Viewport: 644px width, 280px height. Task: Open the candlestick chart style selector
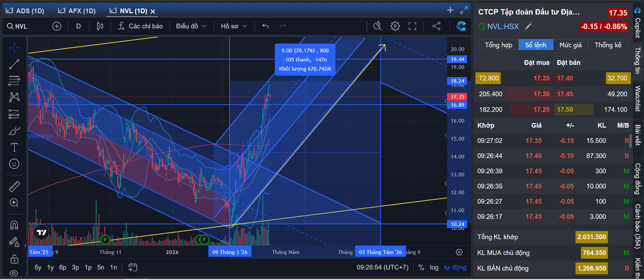click(x=100, y=26)
